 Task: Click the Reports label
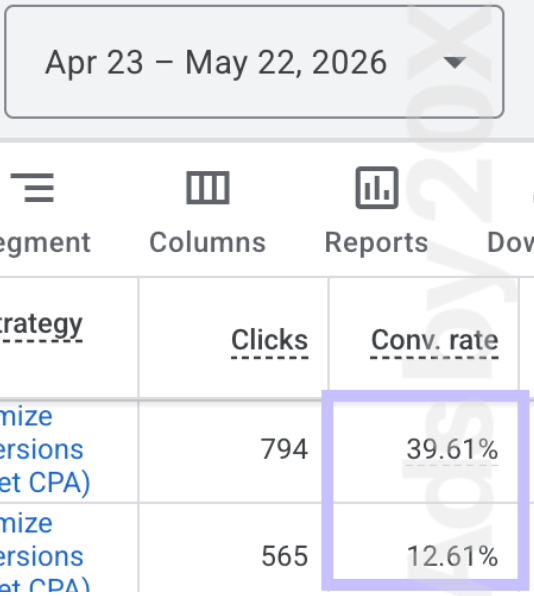tap(376, 243)
